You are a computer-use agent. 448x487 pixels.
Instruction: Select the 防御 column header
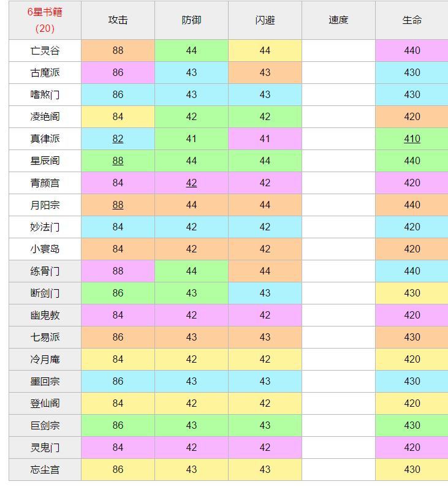point(191,20)
